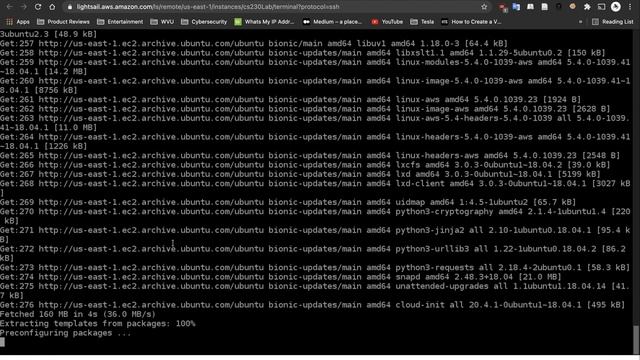Click the Get:257 libuv1 line

(254, 43)
